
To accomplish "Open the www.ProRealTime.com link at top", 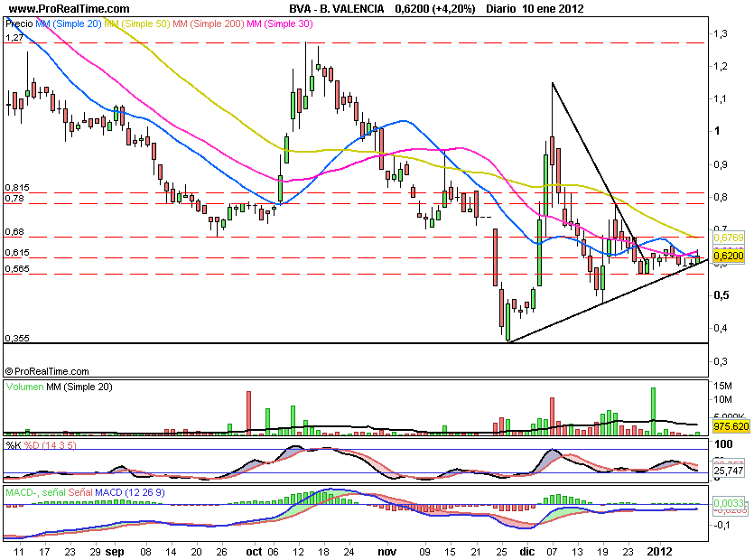I will point(68,9).
